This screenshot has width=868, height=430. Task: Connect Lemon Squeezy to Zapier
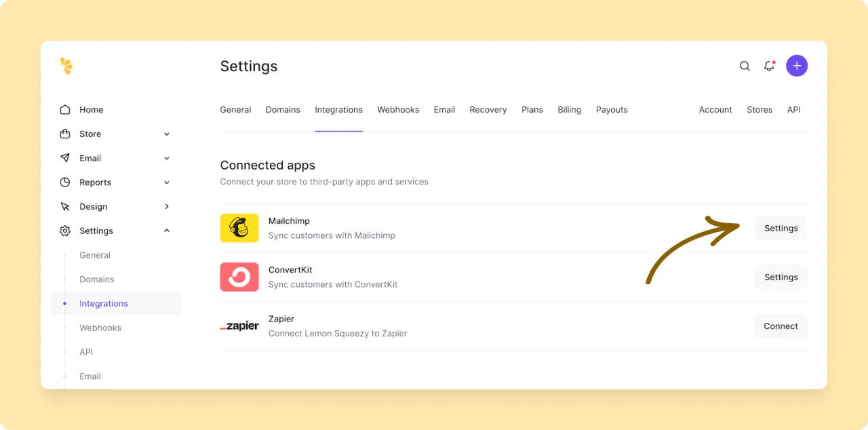tap(781, 326)
